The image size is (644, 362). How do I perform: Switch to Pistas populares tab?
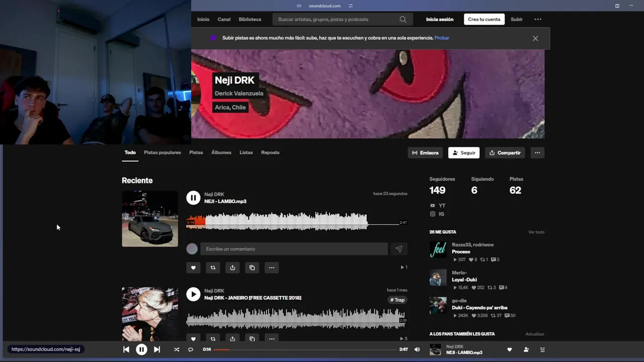163,152
